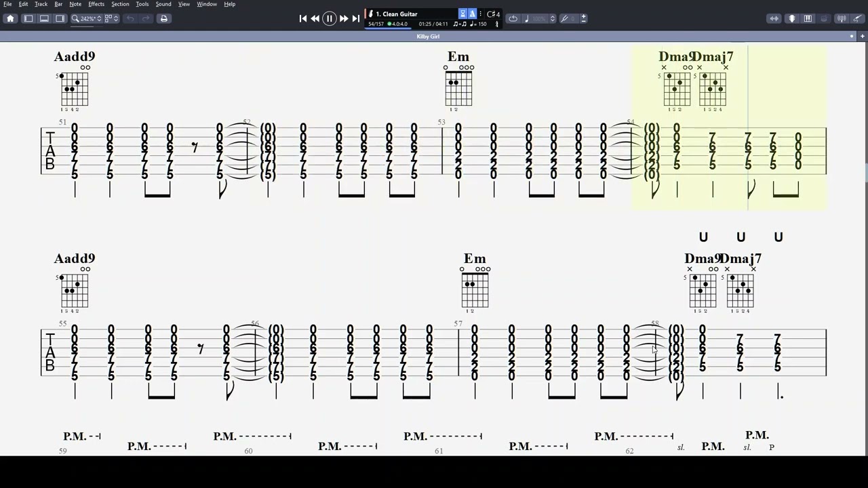Open the page layout view dropdown

tap(112, 18)
